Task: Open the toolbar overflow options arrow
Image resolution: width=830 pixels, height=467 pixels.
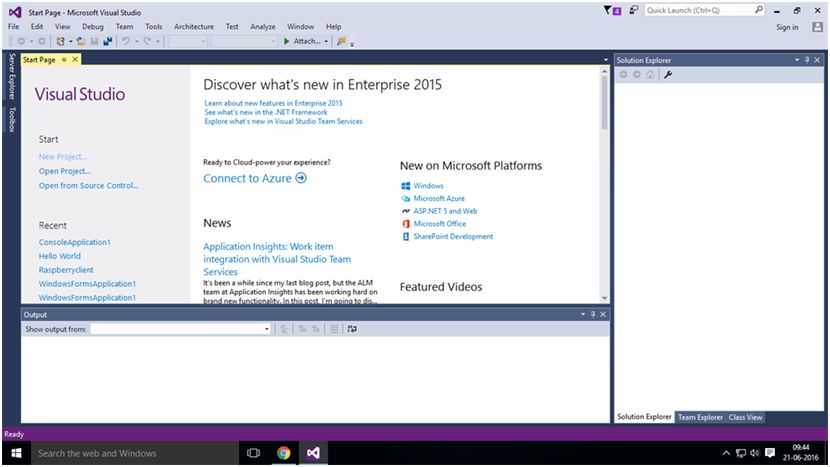Action: (x=352, y=43)
